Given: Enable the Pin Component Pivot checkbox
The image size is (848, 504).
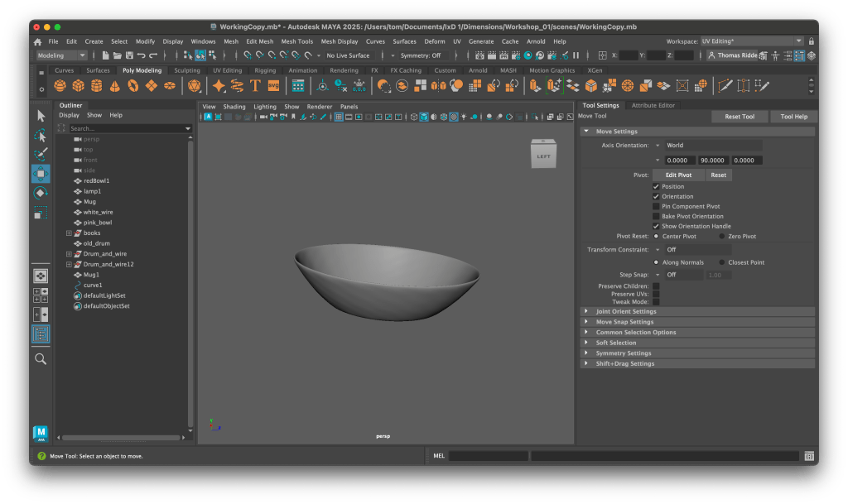Looking at the screenshot, I should pos(657,206).
